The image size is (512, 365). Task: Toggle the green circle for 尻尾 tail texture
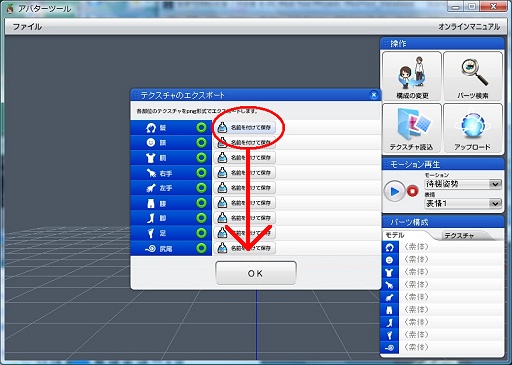coord(201,248)
